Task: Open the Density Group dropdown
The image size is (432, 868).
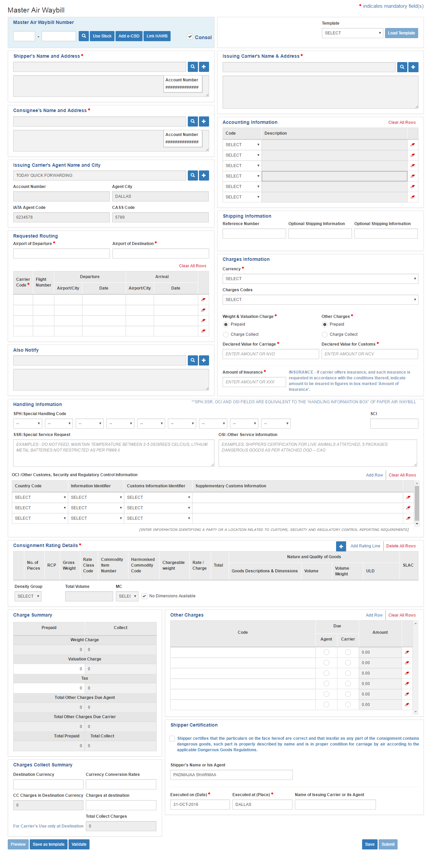Action: (x=28, y=596)
